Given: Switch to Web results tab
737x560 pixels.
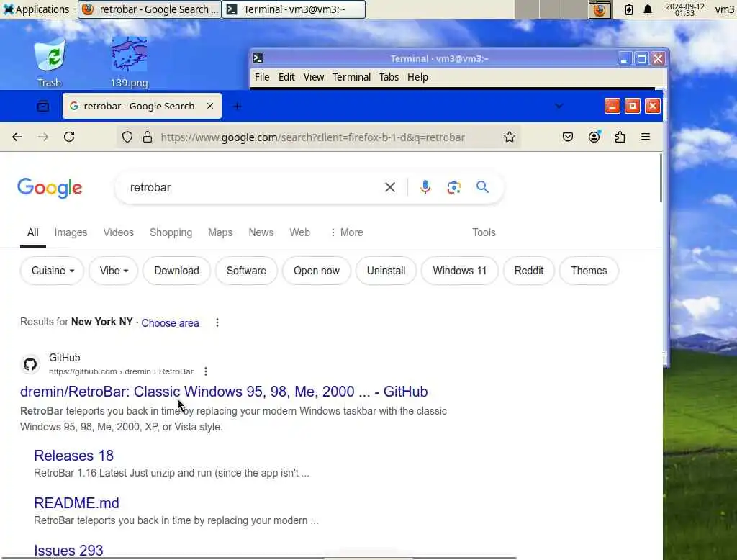Looking at the screenshot, I should (x=299, y=232).
